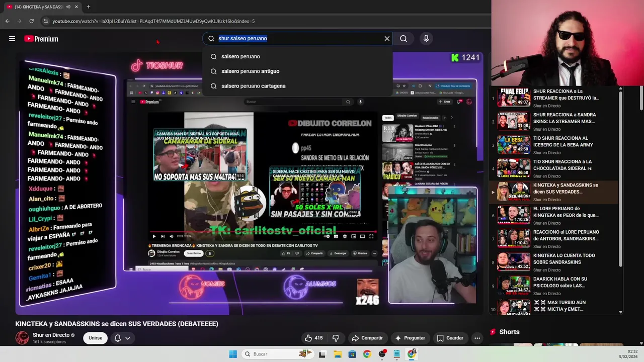Choose suggestion 'salsero peruano cartagena'

pos(297,86)
